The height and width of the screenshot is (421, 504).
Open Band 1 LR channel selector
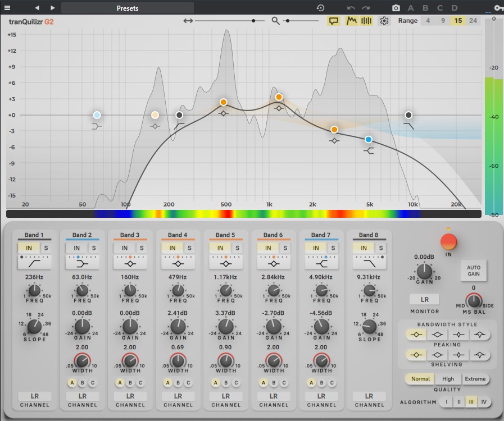point(34,396)
